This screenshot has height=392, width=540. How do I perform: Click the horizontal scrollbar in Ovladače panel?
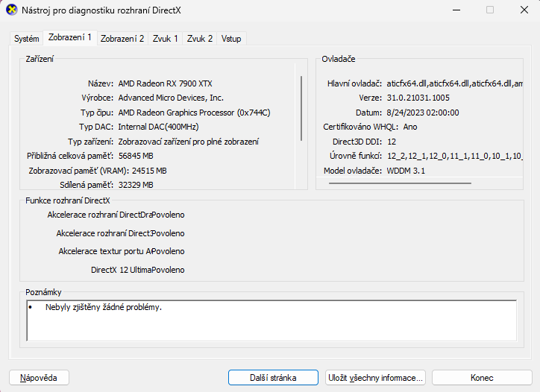[x=424, y=183]
